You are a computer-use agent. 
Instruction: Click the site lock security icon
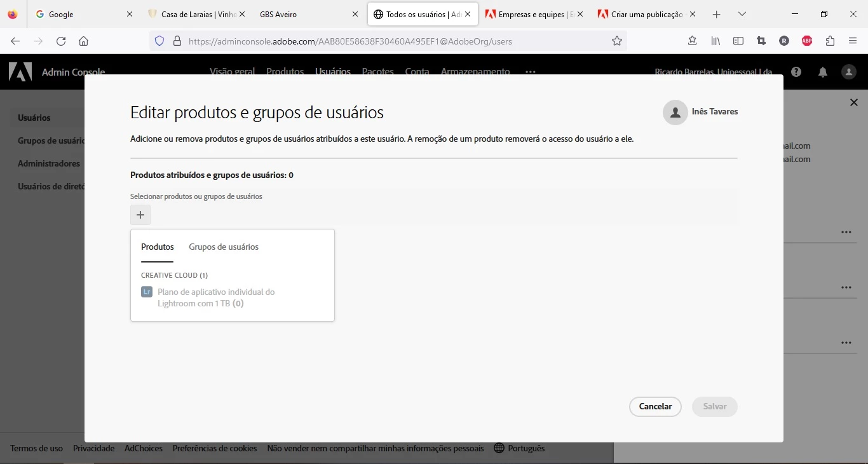177,41
